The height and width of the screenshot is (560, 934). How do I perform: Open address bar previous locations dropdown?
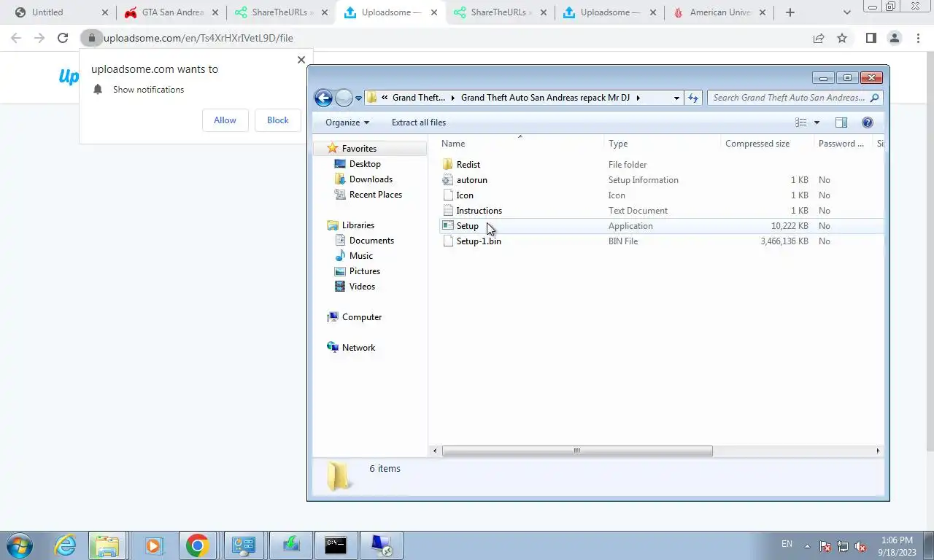(x=676, y=98)
